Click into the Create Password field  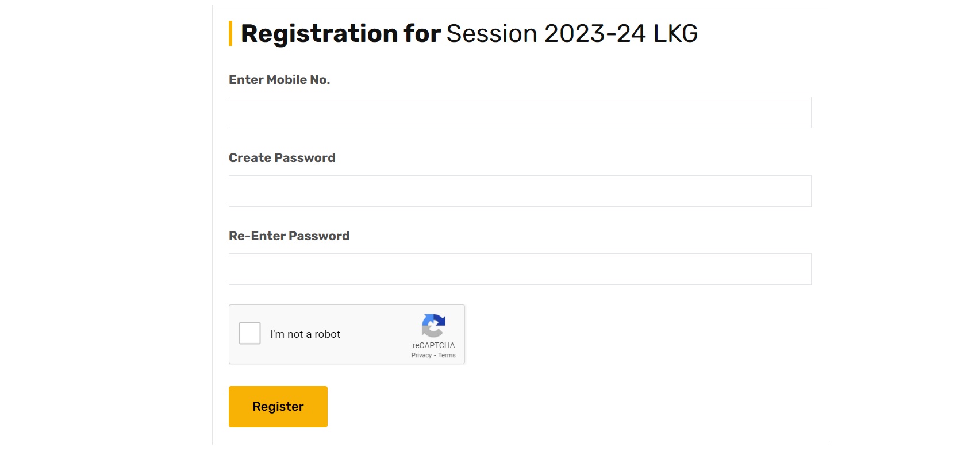coord(520,191)
